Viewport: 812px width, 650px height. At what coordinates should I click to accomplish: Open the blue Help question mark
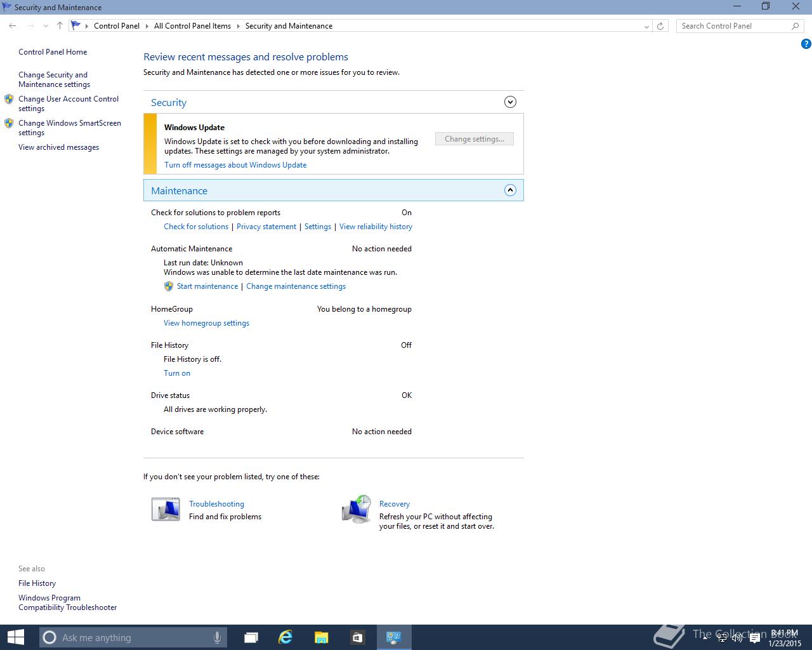(x=806, y=44)
